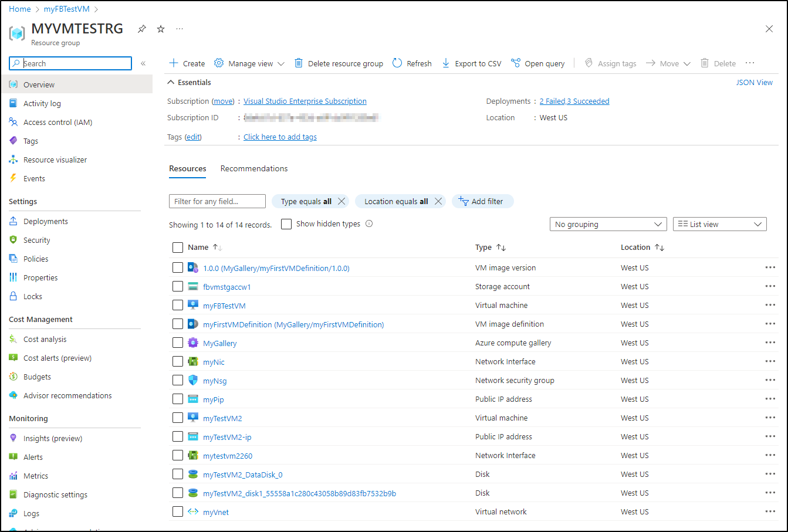Open Location equals all filter

coord(396,201)
